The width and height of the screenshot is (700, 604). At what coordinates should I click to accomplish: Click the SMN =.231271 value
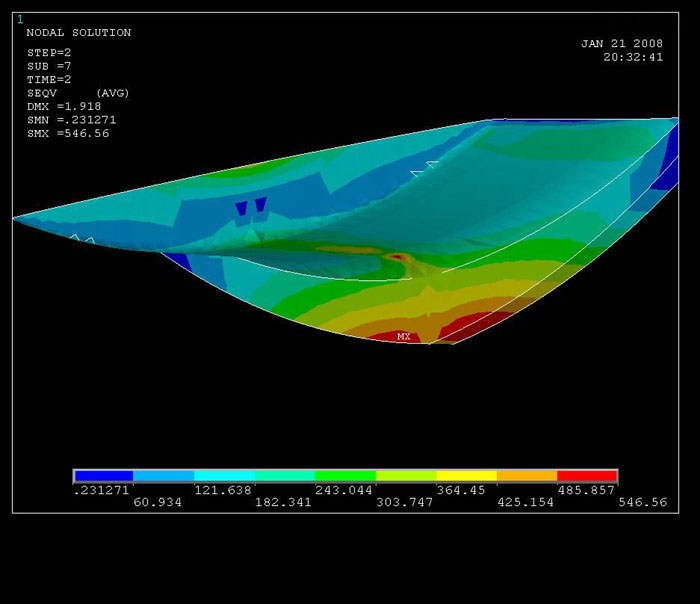coord(71,120)
